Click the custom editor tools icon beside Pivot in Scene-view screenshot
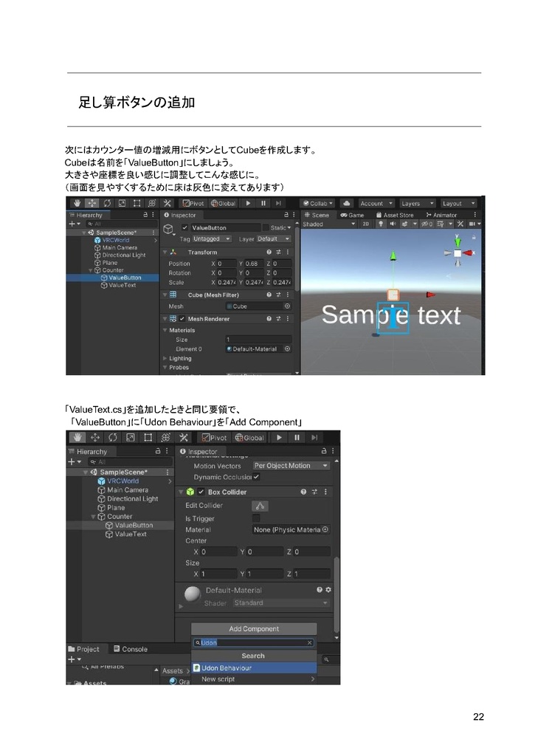Viewport: 535px width, 756px height. point(168,204)
